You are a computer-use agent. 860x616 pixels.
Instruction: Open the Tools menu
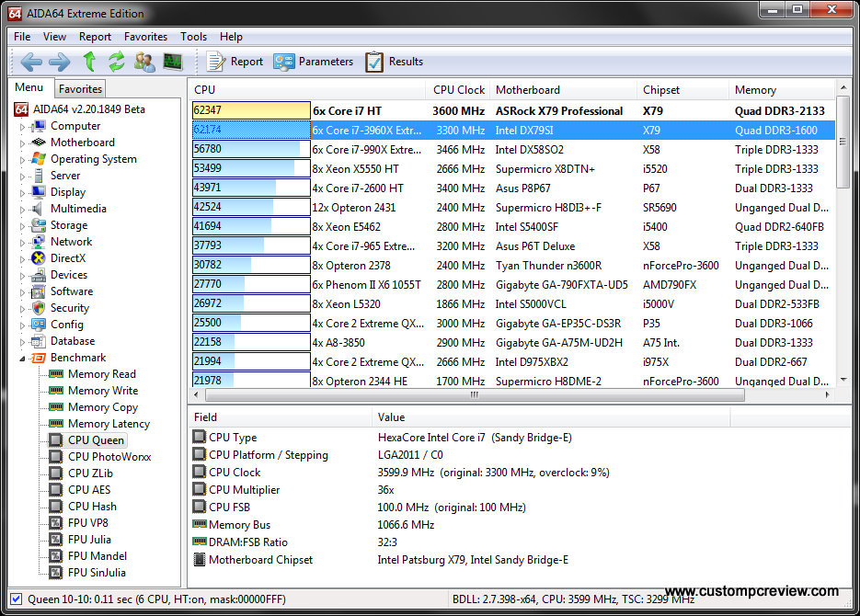coord(193,37)
